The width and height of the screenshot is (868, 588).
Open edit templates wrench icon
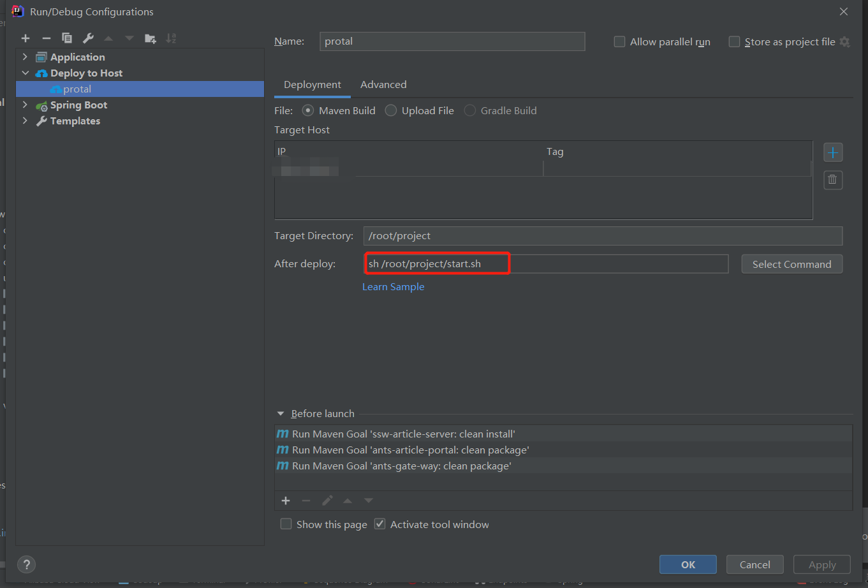tap(88, 38)
